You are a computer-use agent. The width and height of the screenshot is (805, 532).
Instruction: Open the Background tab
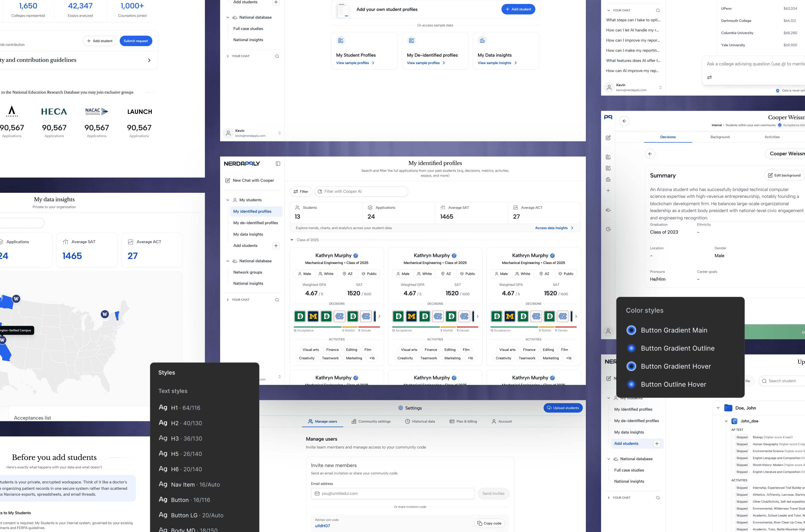(x=720, y=137)
